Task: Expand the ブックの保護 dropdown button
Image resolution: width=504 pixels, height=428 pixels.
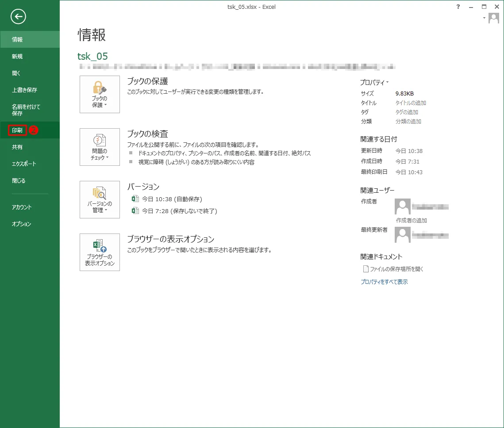Action: click(100, 94)
